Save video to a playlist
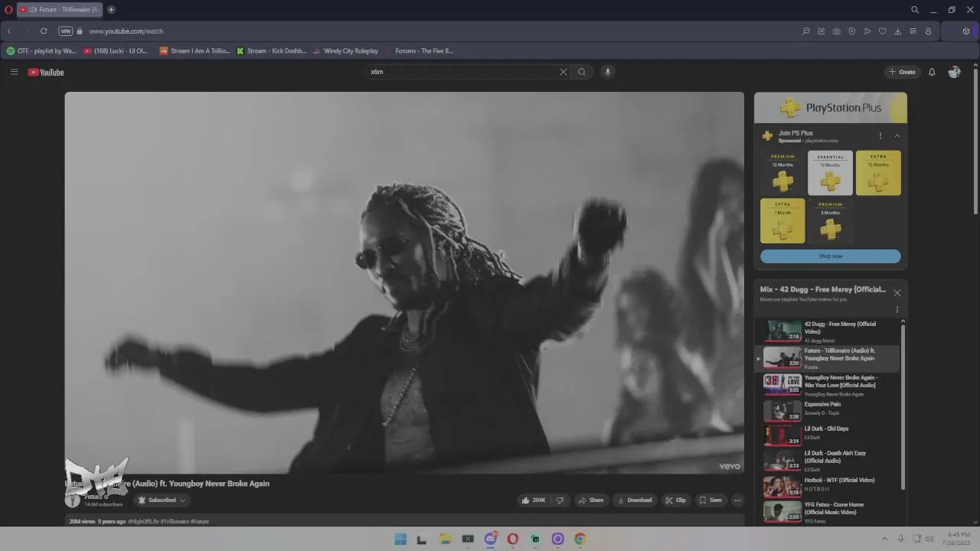The image size is (980, 551). pos(710,500)
